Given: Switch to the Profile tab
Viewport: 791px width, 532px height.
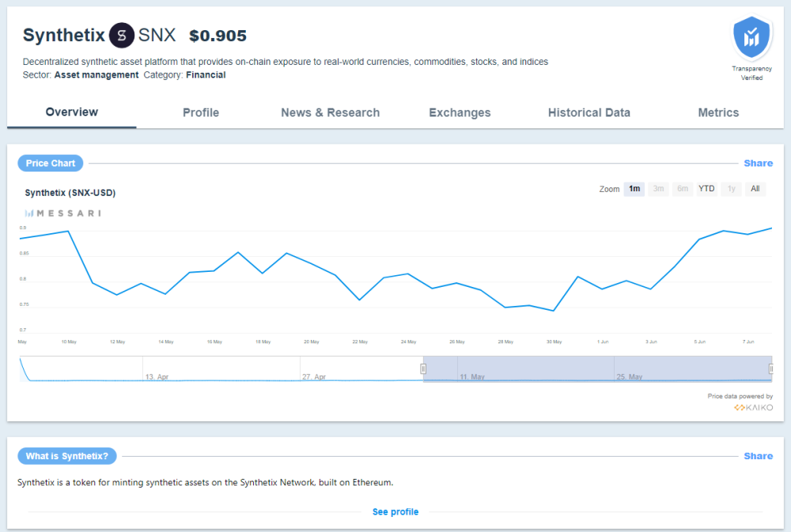Looking at the screenshot, I should [x=201, y=112].
